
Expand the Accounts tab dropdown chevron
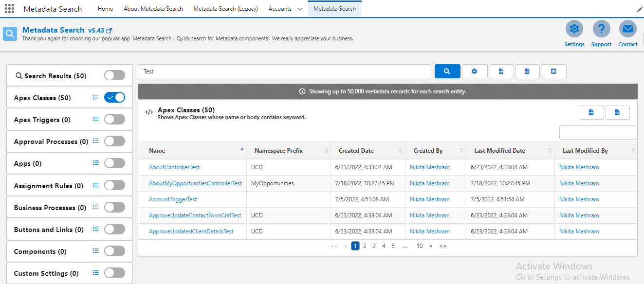(299, 9)
